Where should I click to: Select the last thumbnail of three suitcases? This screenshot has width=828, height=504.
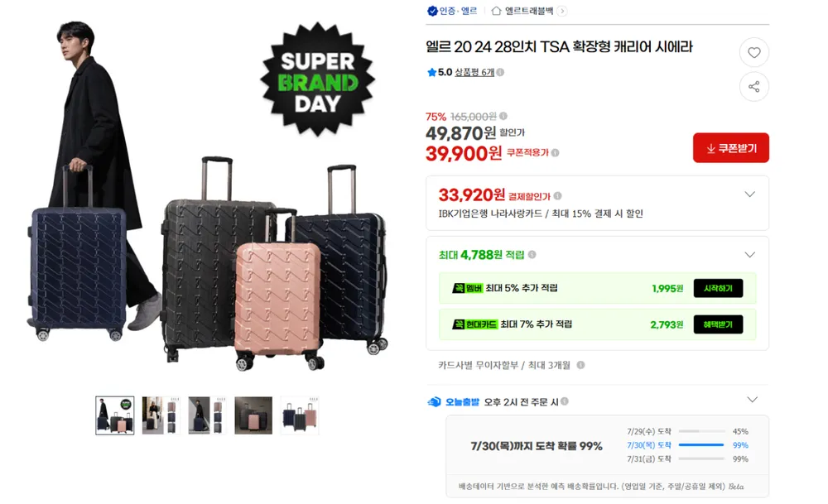click(300, 415)
